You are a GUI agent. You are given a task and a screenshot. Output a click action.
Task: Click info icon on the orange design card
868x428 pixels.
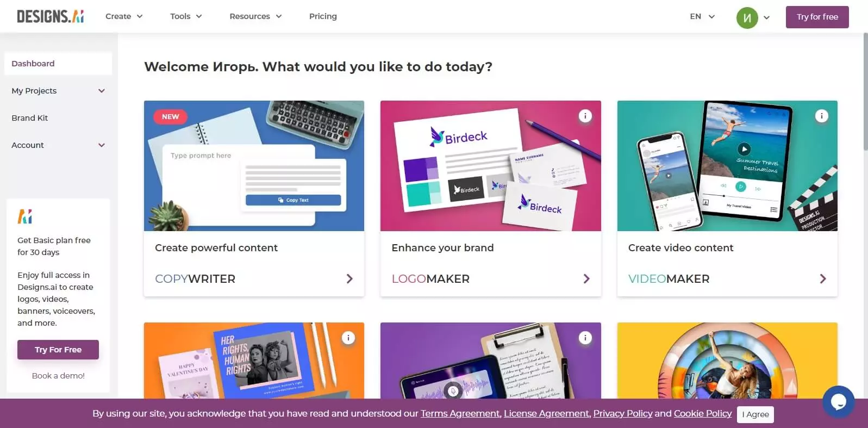[348, 338]
